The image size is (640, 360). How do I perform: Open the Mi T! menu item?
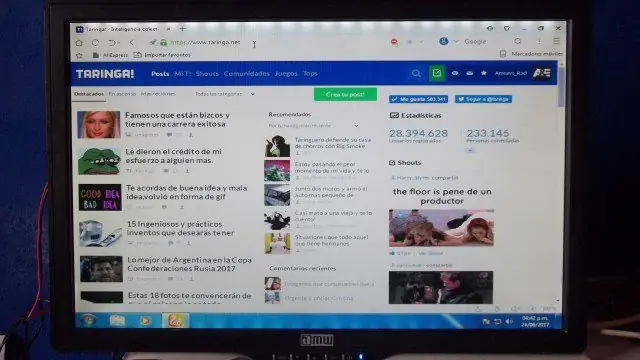pyautogui.click(x=182, y=74)
